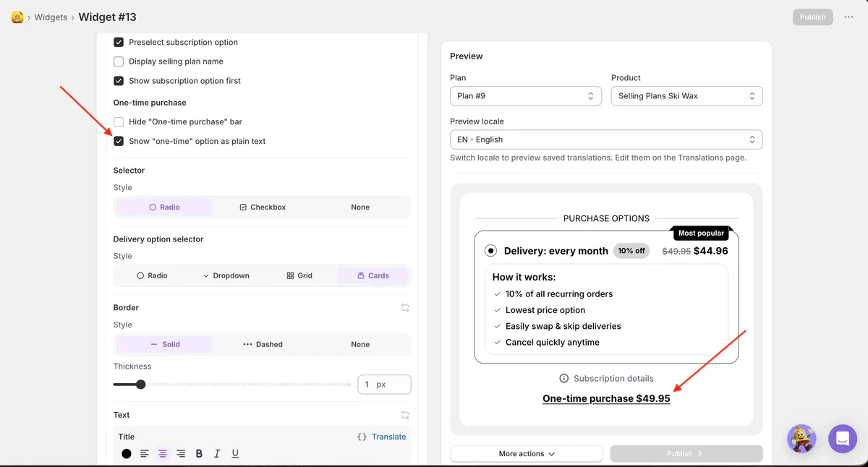Set border style to Solid

tap(164, 344)
